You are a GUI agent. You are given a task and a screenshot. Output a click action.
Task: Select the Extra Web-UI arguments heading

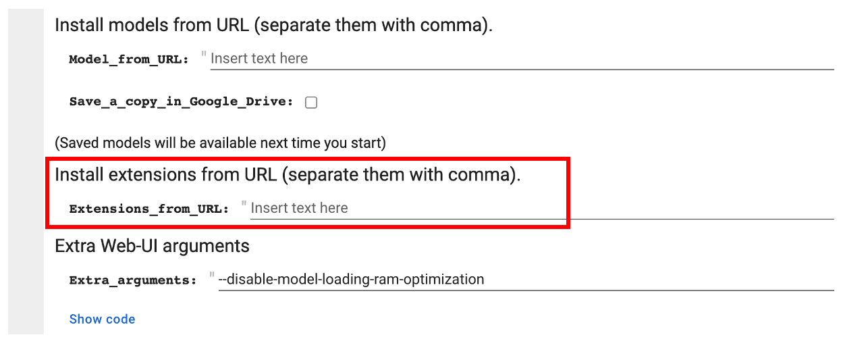[152, 246]
